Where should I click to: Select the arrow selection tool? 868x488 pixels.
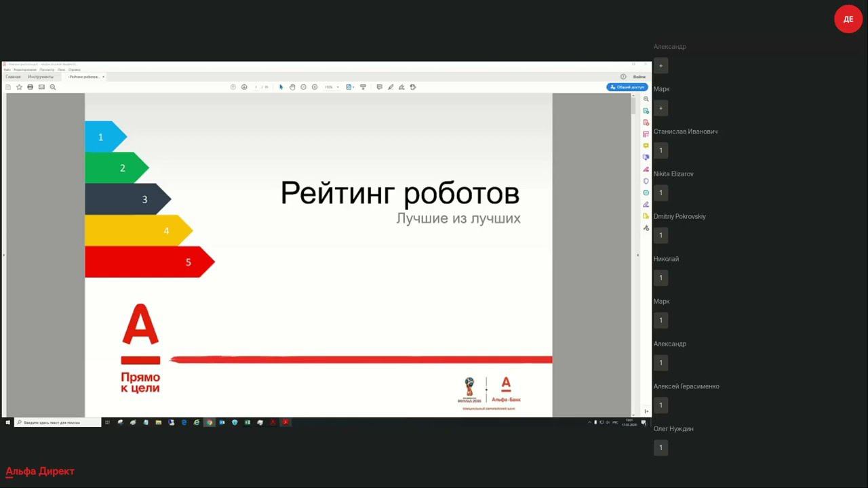(x=281, y=87)
